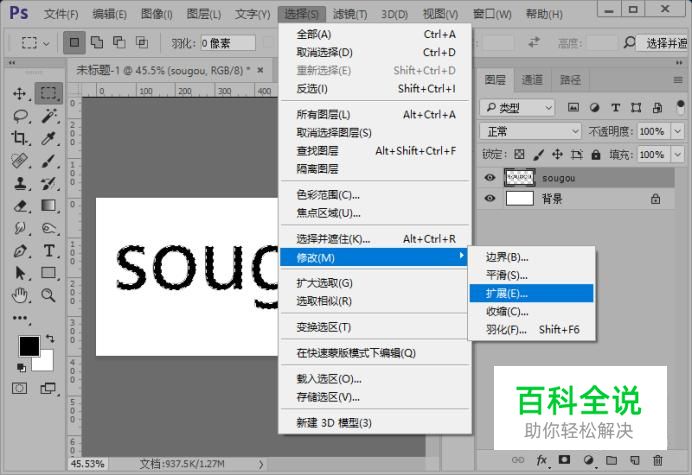This screenshot has width=692, height=475.
Task: Toggle Quick Mask mode icon
Action: click(x=19, y=388)
